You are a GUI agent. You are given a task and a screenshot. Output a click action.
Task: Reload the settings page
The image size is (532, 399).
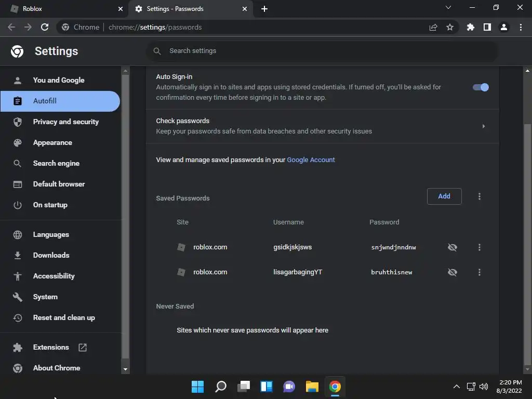[45, 27]
